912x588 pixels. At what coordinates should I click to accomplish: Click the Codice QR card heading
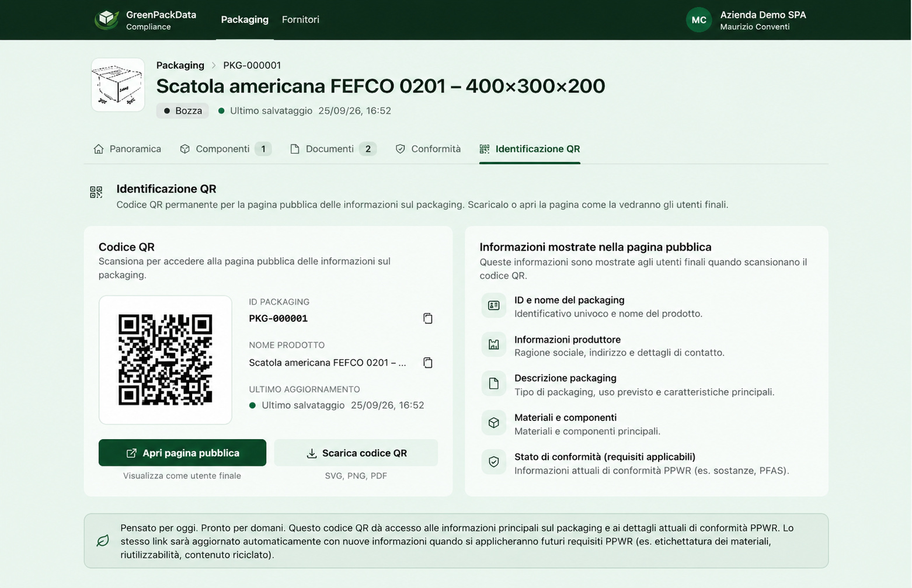coord(127,247)
